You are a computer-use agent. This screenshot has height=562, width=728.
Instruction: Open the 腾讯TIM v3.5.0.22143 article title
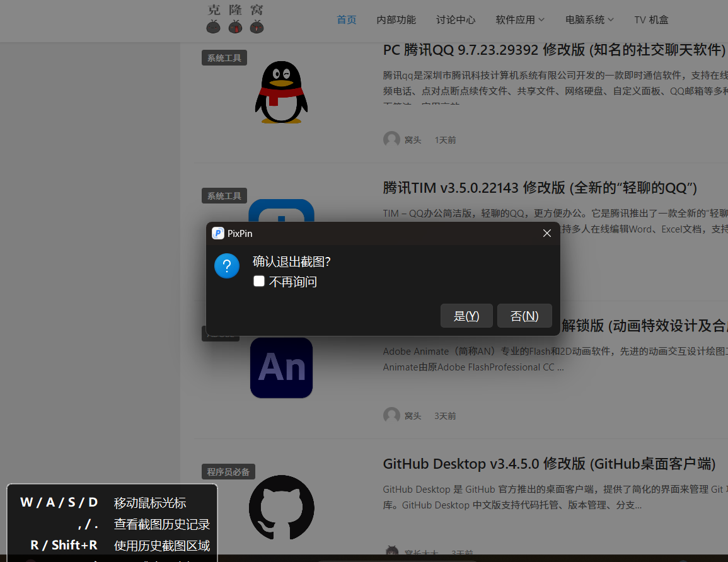[x=540, y=188]
